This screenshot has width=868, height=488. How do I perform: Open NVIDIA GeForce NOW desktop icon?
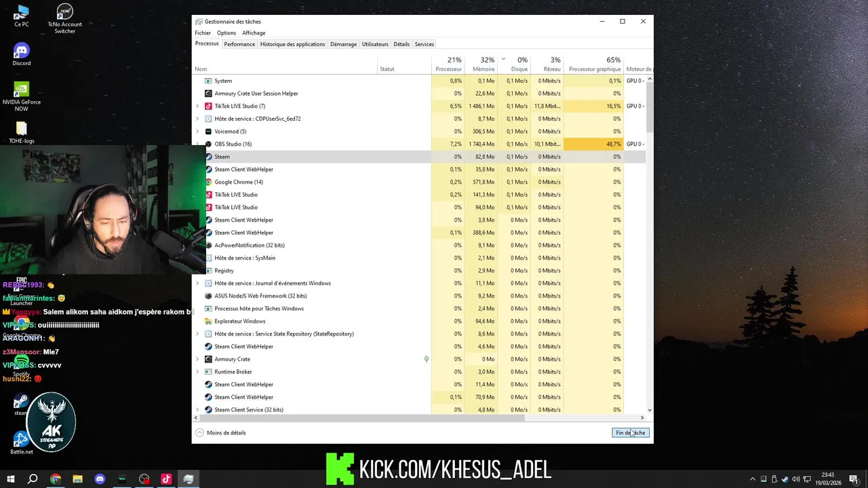click(x=21, y=97)
